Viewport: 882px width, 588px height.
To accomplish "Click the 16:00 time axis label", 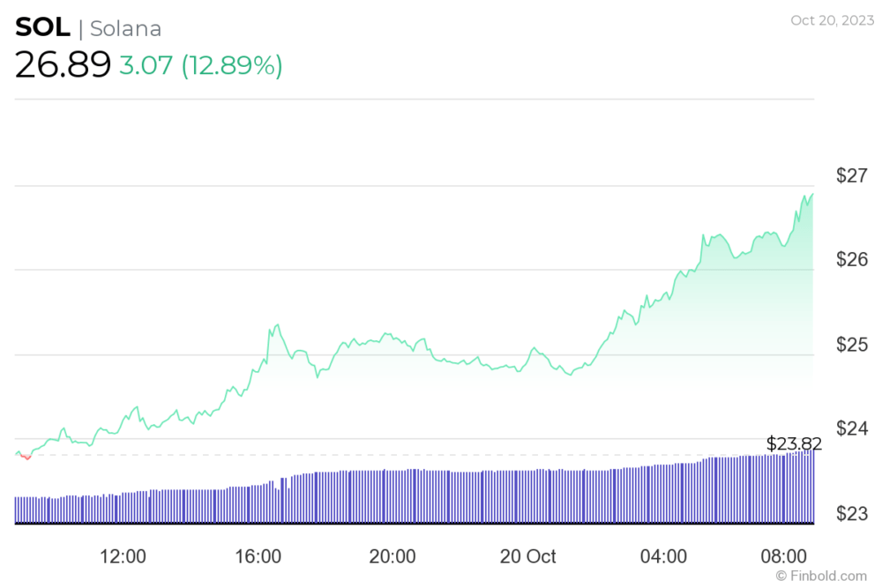I will point(258,556).
